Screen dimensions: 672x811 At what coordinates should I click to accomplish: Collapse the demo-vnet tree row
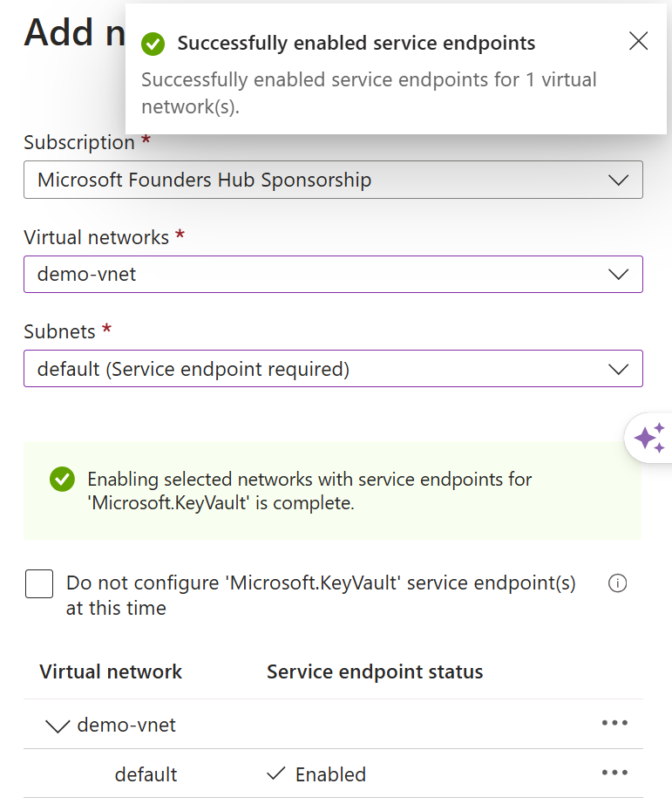[58, 726]
